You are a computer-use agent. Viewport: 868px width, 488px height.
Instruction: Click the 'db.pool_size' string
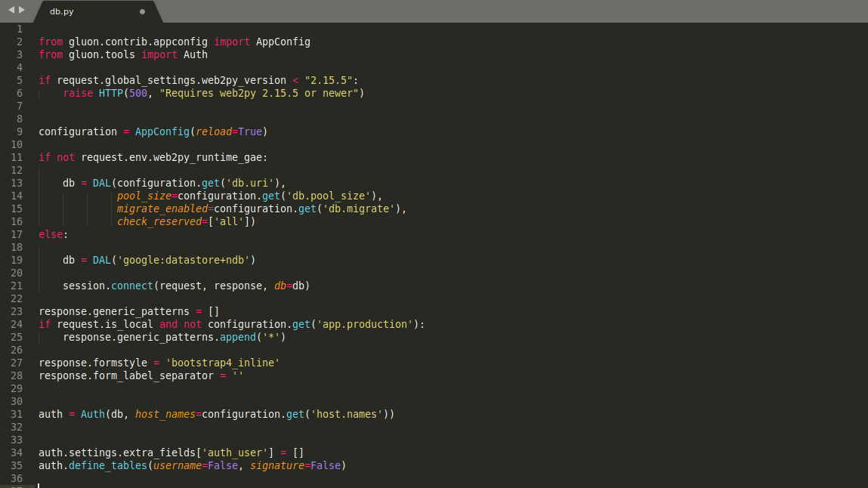tap(329, 196)
